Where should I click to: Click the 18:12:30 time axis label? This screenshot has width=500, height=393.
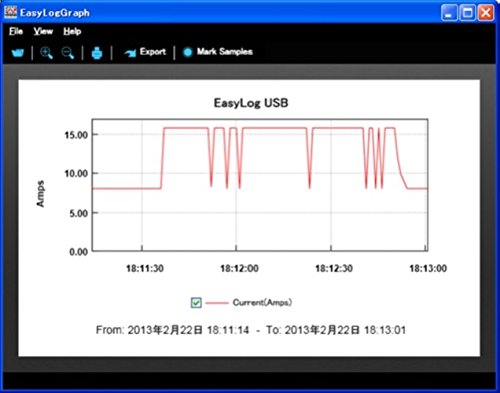[334, 268]
